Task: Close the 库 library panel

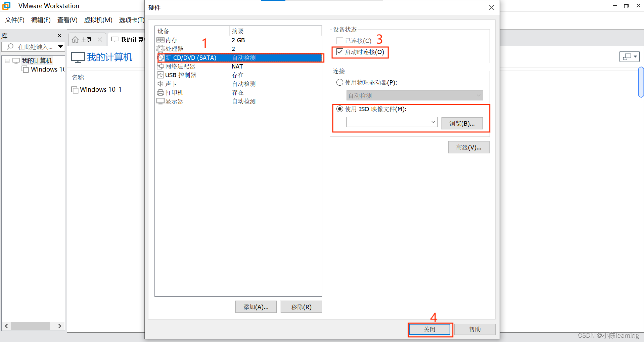Action: click(59, 36)
